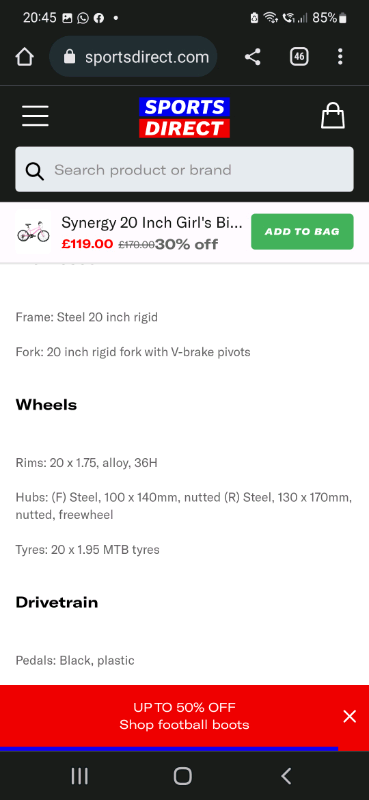369x800 pixels.
Task: Tap the Android back navigation button
Action: (286, 776)
